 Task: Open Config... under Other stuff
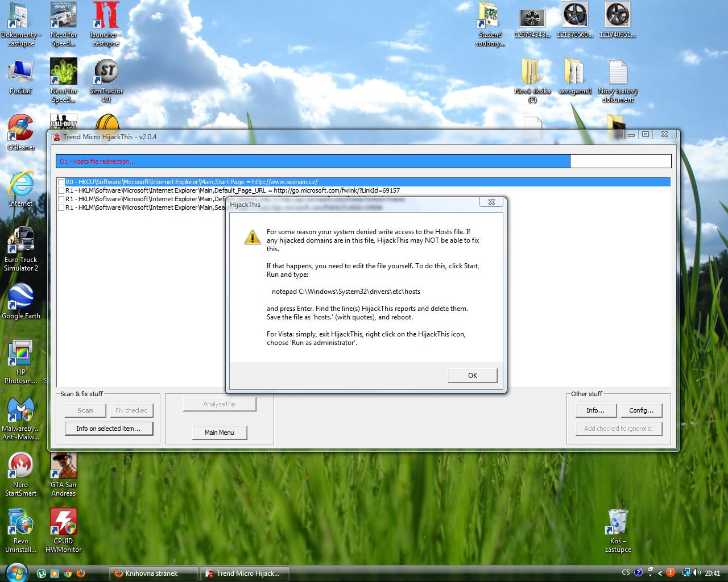[641, 410]
